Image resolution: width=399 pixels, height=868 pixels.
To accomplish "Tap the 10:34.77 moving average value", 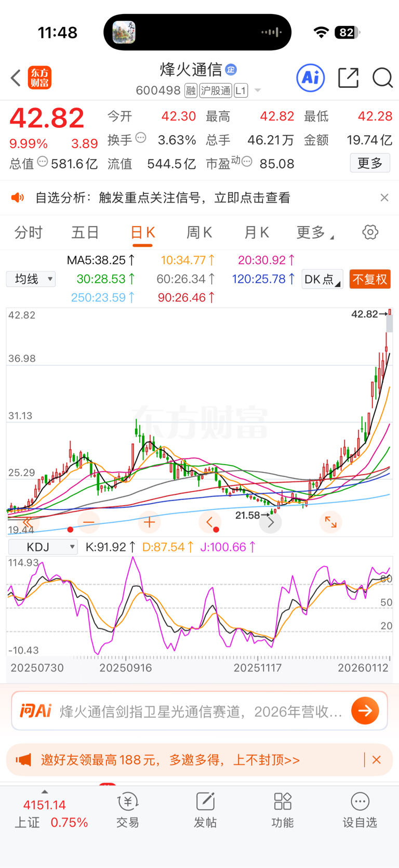I will (188, 260).
